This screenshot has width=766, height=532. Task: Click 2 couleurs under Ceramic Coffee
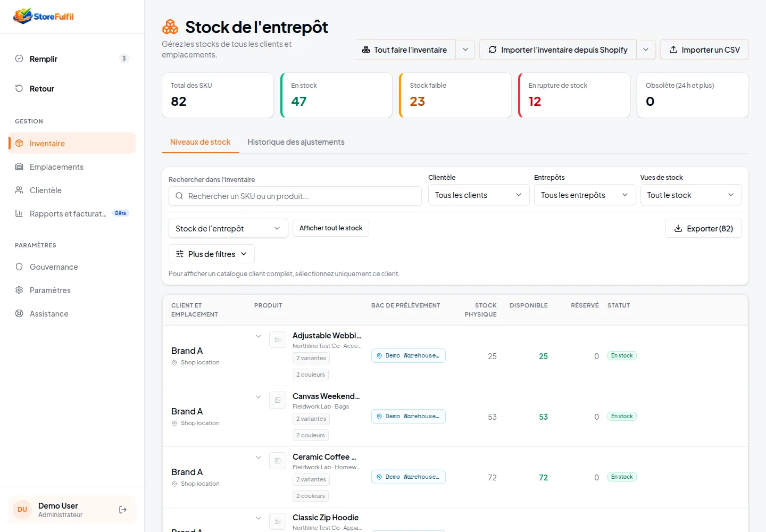click(x=311, y=496)
